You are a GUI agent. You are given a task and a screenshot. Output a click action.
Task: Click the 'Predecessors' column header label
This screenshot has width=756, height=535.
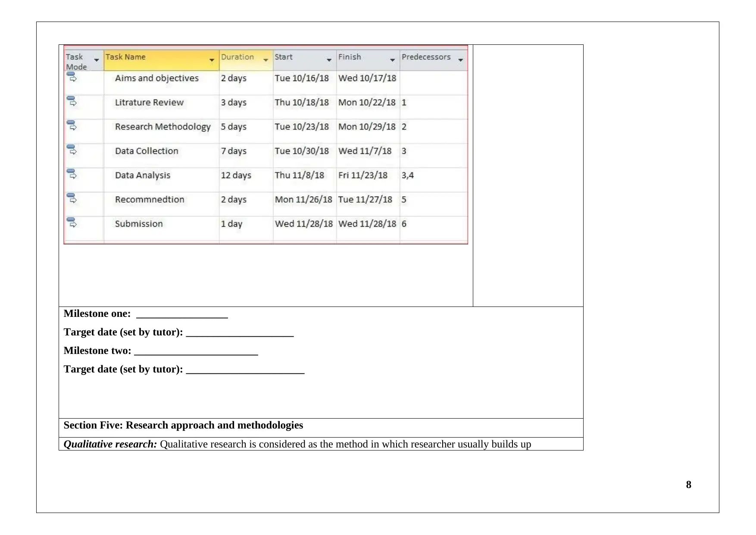tap(426, 57)
